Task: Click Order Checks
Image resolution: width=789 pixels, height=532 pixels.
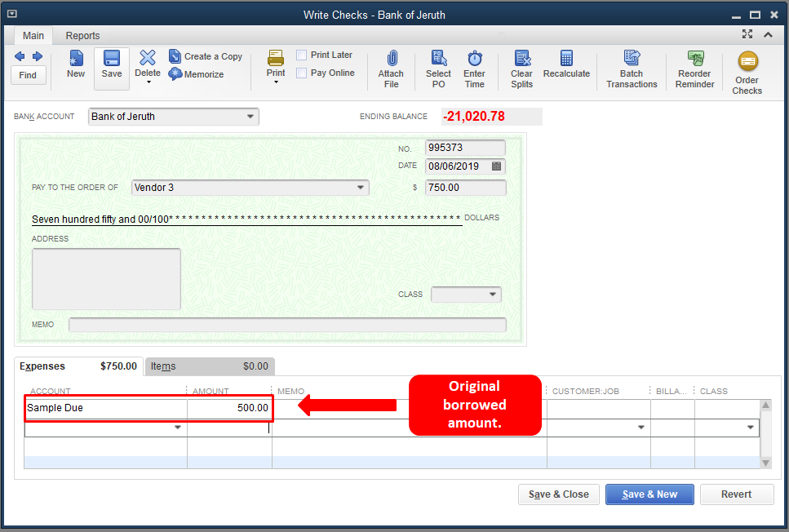Action: 747,73
